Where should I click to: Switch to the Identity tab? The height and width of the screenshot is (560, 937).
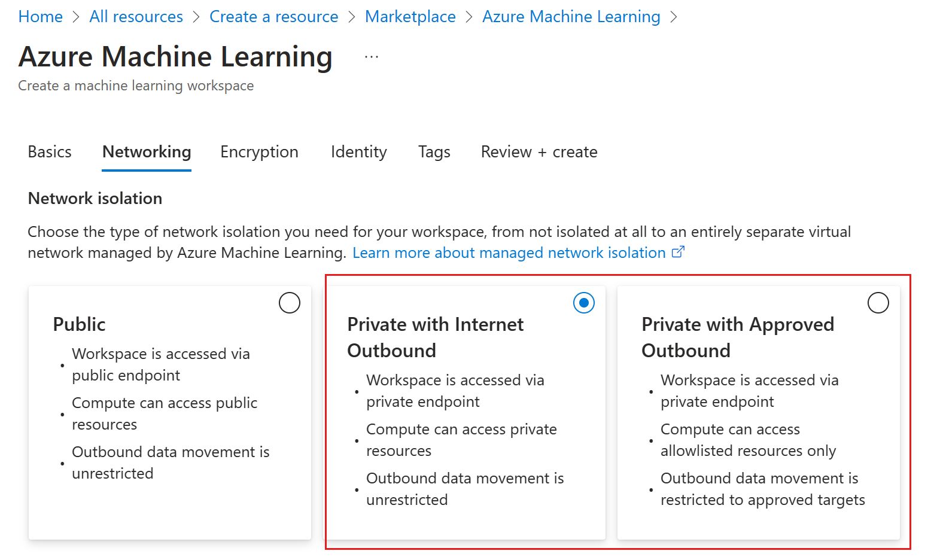[358, 152]
